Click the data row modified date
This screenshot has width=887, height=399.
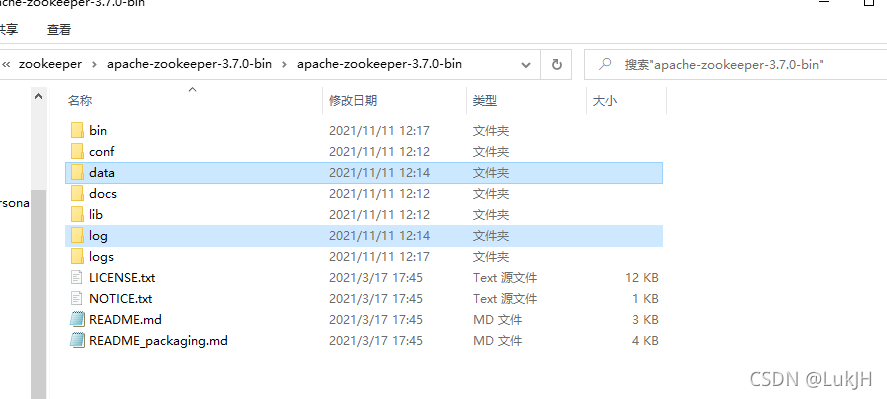(x=380, y=173)
